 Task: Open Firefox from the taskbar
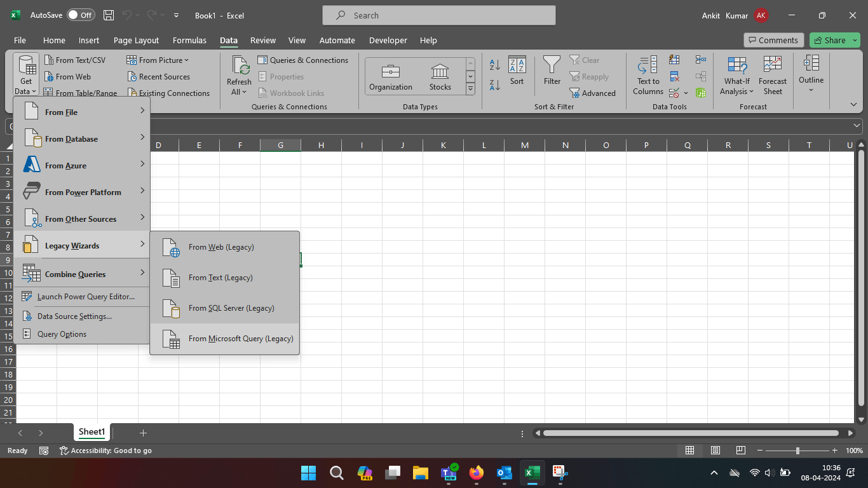pos(476,473)
